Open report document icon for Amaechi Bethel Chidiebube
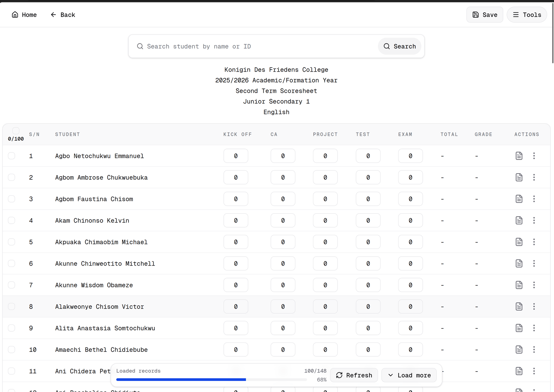This screenshot has height=392, width=554. (x=519, y=349)
